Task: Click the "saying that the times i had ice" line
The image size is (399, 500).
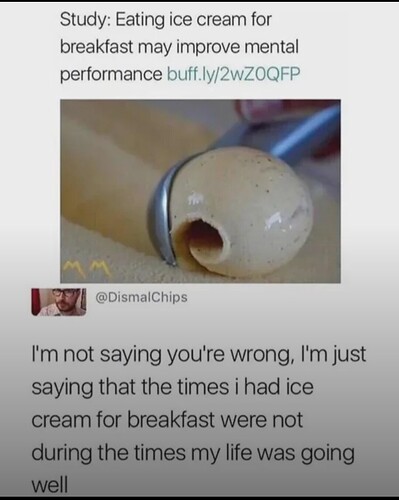Action: coord(172,387)
